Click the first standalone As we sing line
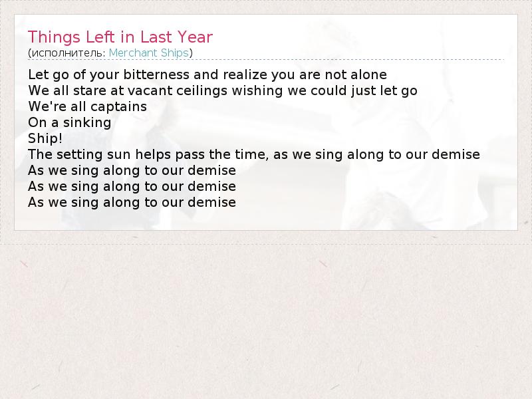 coord(132,170)
